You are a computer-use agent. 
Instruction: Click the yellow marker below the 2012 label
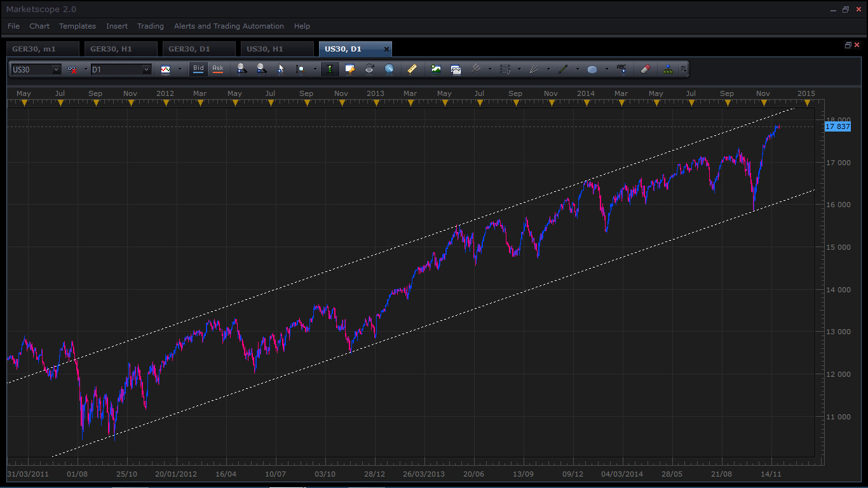166,104
